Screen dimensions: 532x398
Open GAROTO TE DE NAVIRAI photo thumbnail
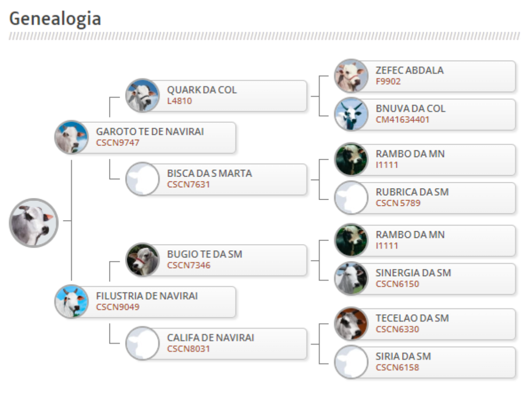pyautogui.click(x=71, y=137)
